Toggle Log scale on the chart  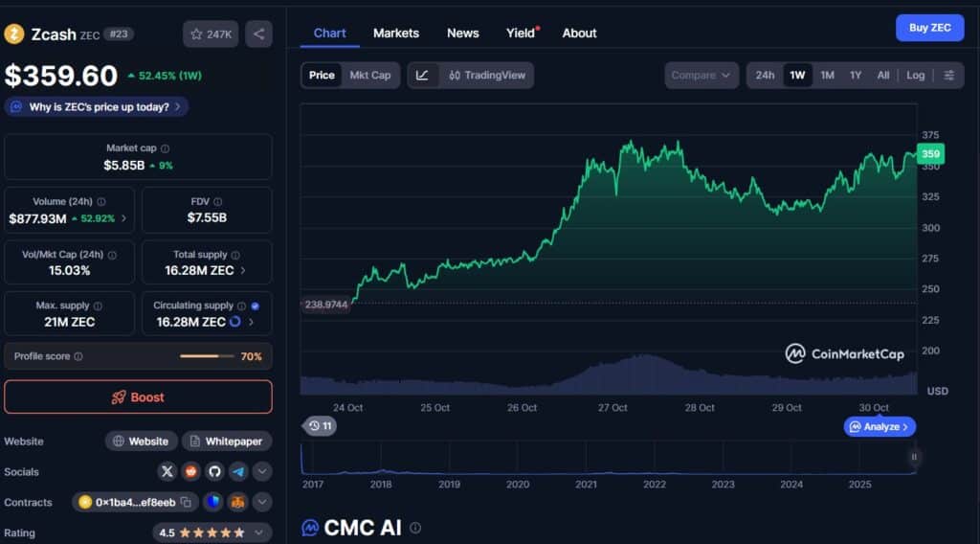click(915, 75)
